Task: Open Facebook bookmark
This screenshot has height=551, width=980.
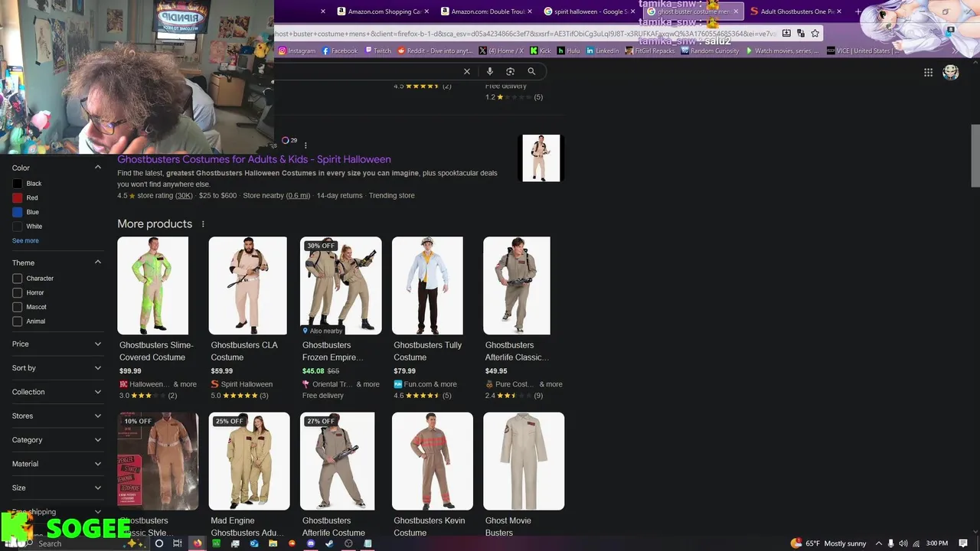Action: pos(340,51)
